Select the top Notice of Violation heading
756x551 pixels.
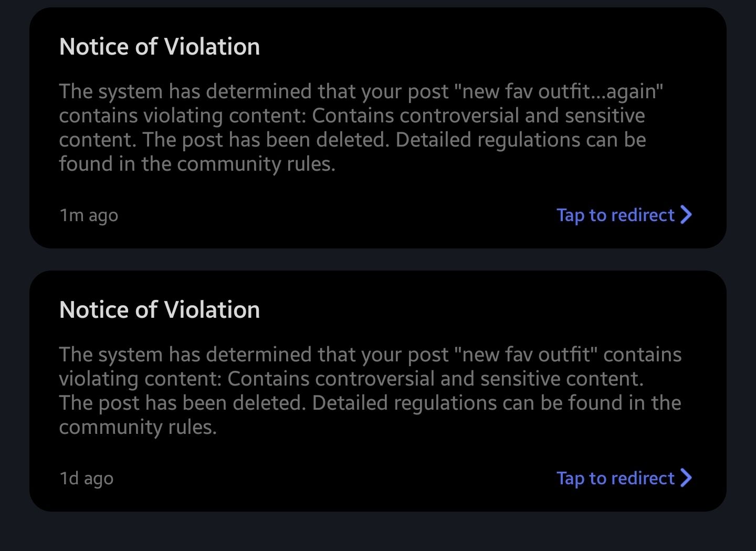pos(160,47)
